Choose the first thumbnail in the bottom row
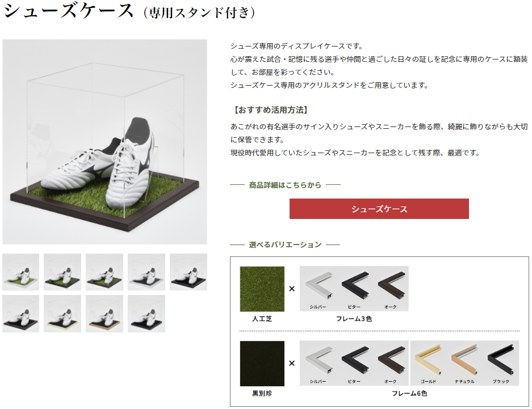The height and width of the screenshot is (409, 532). (x=20, y=314)
